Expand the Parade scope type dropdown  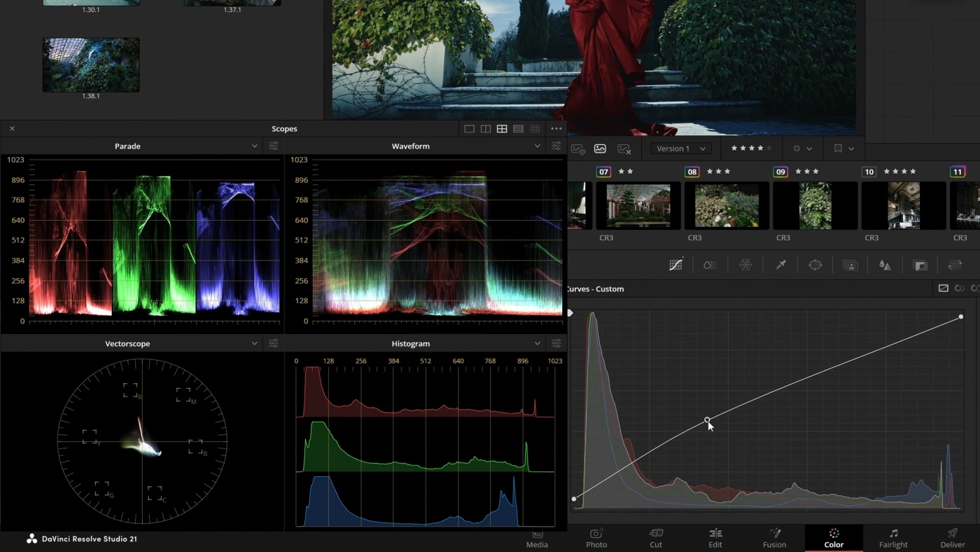(x=254, y=146)
